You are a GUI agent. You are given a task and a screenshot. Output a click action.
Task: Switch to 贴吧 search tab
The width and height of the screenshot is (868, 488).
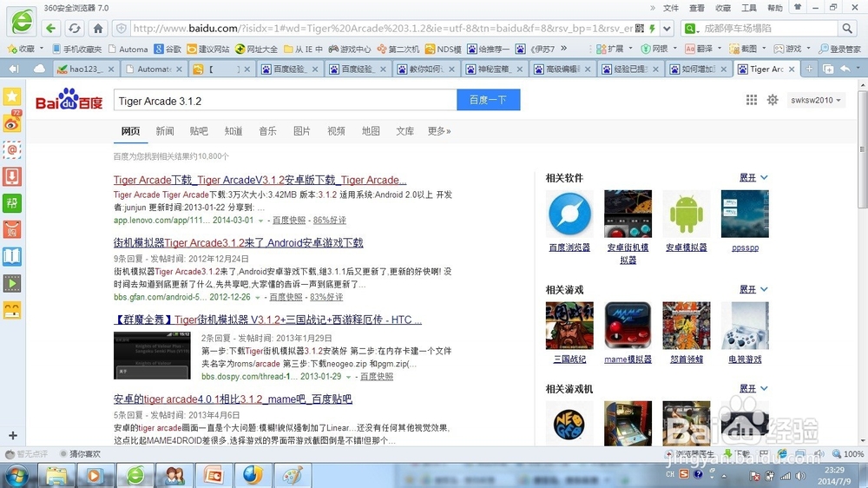point(199,131)
